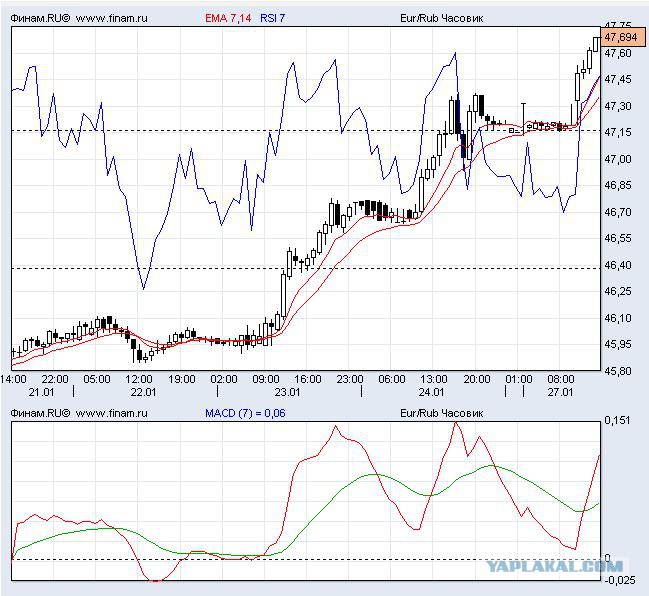This screenshot has height=596, width=649.
Task: Click the www.finam.ru text in top chart header
Action: coord(112,18)
